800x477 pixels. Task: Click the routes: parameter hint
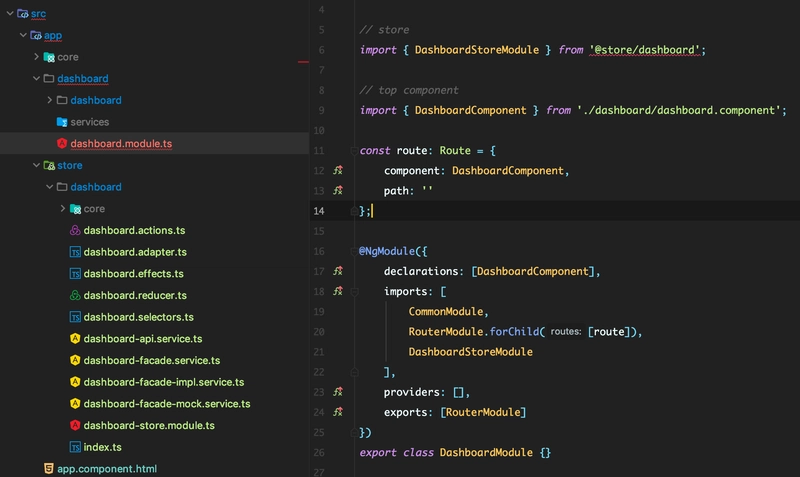click(x=566, y=332)
